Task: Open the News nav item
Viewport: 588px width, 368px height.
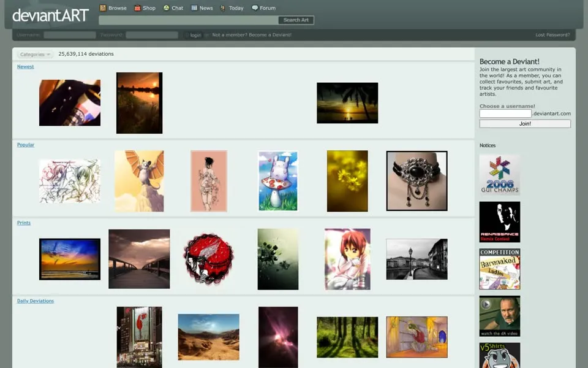Action: 202,8
